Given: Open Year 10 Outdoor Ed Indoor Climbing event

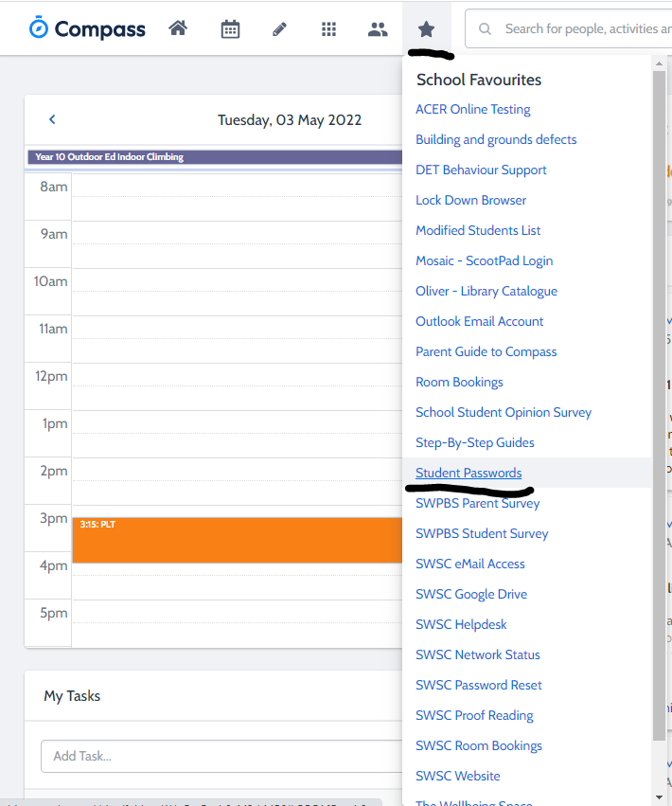Looking at the screenshot, I should 215,157.
